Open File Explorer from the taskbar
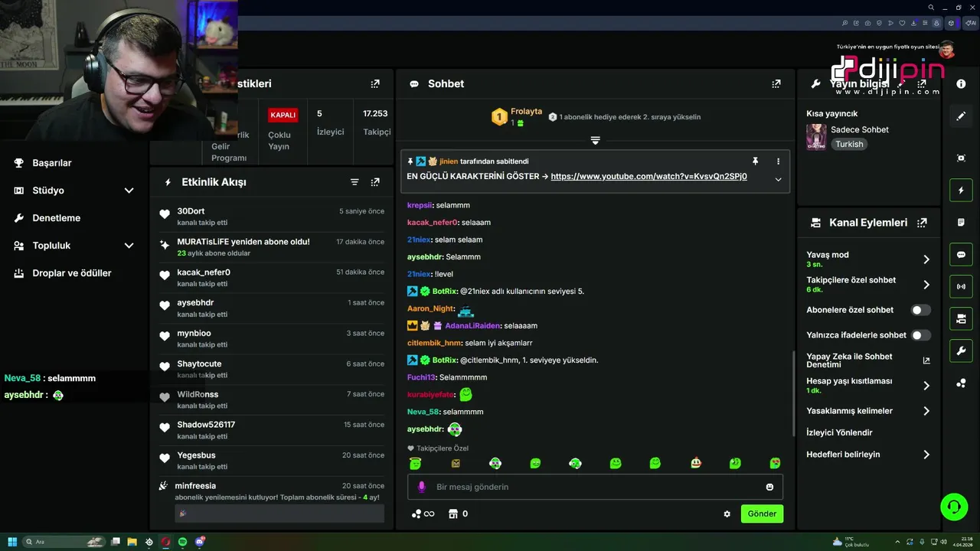980x551 pixels. tap(132, 542)
